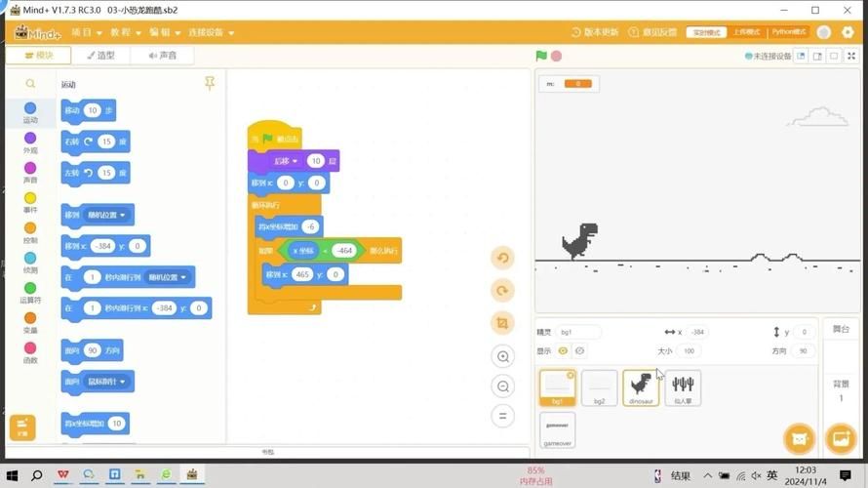Toggle sprite visibility to shown (eye icon)
This screenshot has width=868, height=488.
click(x=563, y=350)
